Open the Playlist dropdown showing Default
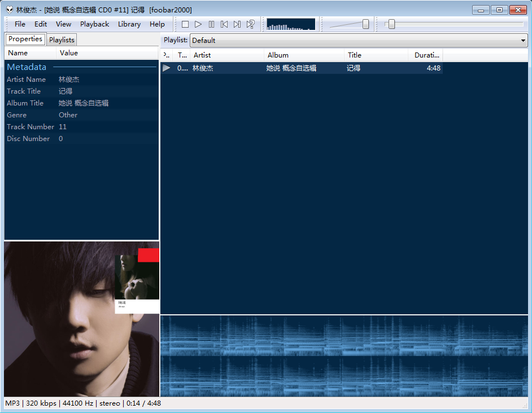532x413 pixels. (358, 41)
